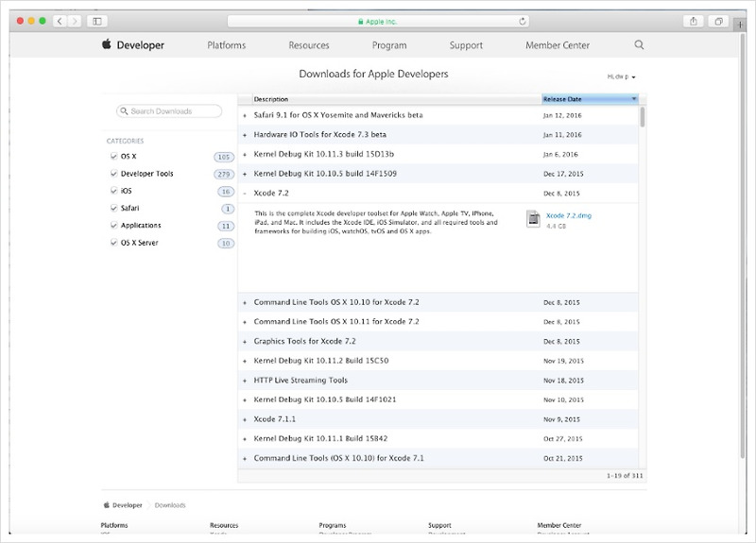Viewport: 756px width, 543px height.
Task: Click footer Platforms heading
Action: click(x=114, y=525)
